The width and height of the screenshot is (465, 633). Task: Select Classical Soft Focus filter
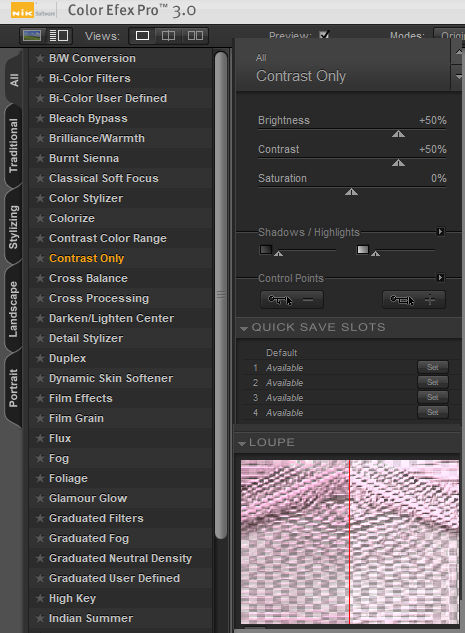(x=104, y=178)
